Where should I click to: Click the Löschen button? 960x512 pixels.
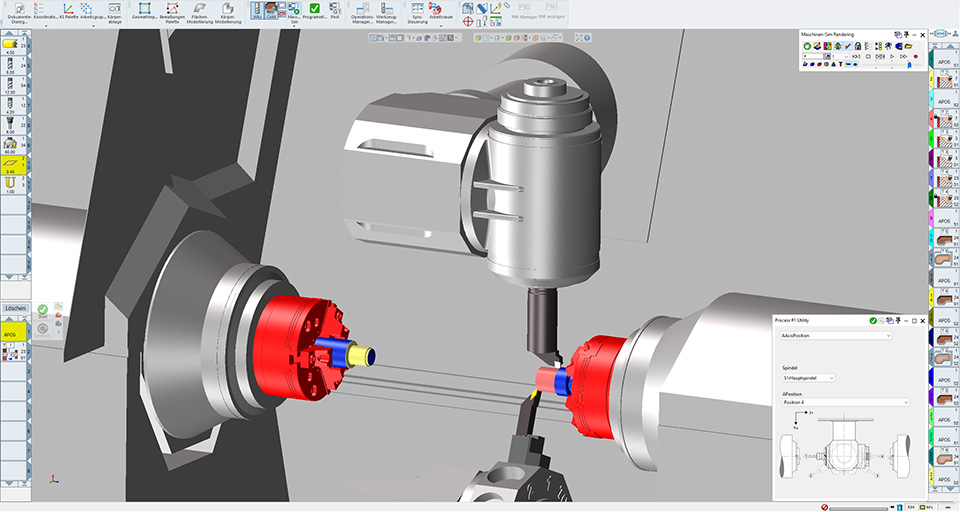point(15,308)
